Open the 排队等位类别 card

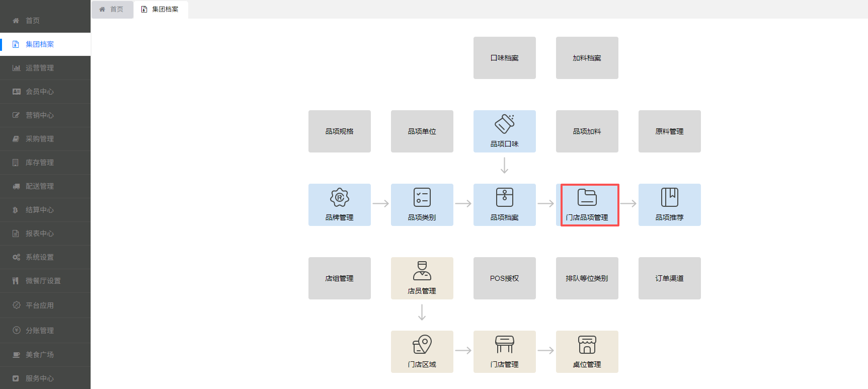point(587,278)
